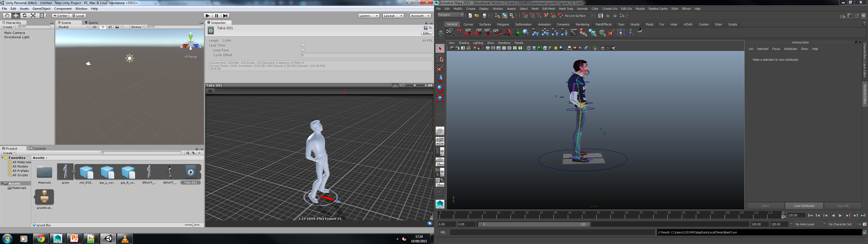Click Delete History sphere-trash shelf icon
The height and width of the screenshot is (244, 868).
tap(526, 33)
